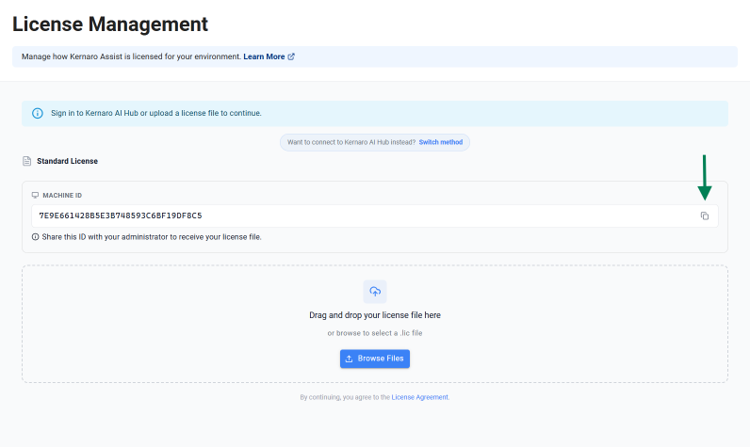Click the Standard License document icon
Viewport: 750px width, 447px height.
click(27, 161)
